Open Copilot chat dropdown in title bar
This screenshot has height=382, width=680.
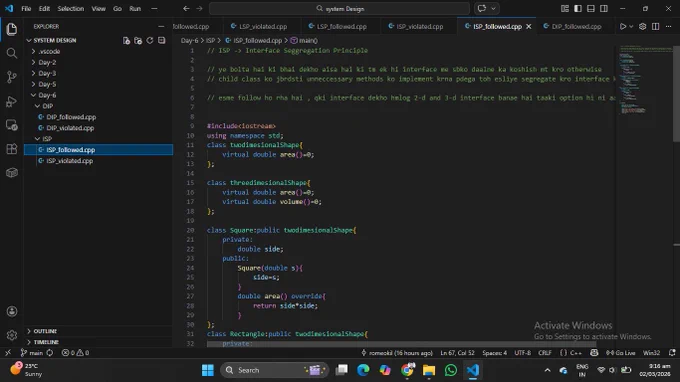click(x=493, y=8)
